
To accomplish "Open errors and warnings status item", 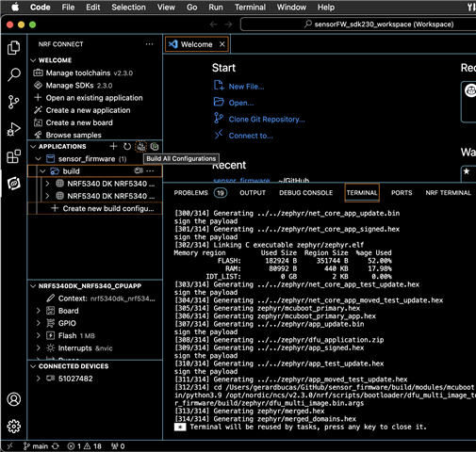I will [85, 446].
